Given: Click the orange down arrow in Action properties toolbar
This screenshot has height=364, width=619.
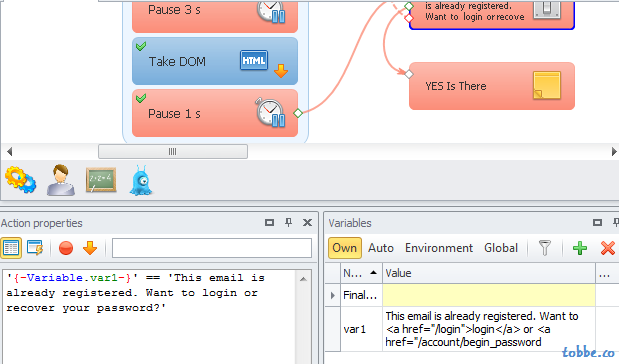Looking at the screenshot, I should (90, 248).
